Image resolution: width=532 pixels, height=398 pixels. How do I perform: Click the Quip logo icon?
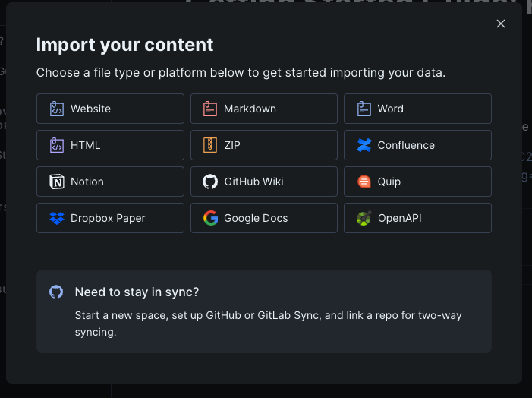click(364, 182)
